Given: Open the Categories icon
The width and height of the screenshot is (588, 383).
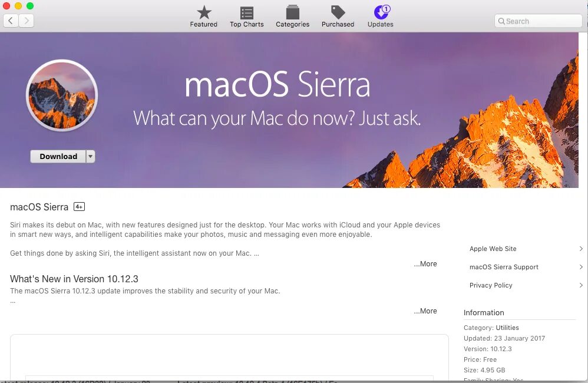Looking at the screenshot, I should click(x=292, y=12).
